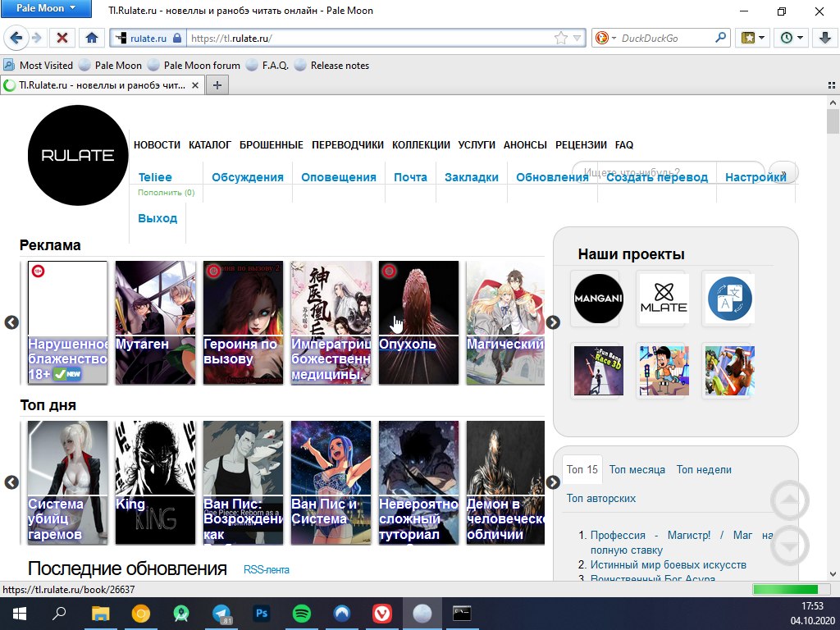Switch to the Топ 15 tab
The height and width of the screenshot is (630, 840).
pyautogui.click(x=582, y=469)
